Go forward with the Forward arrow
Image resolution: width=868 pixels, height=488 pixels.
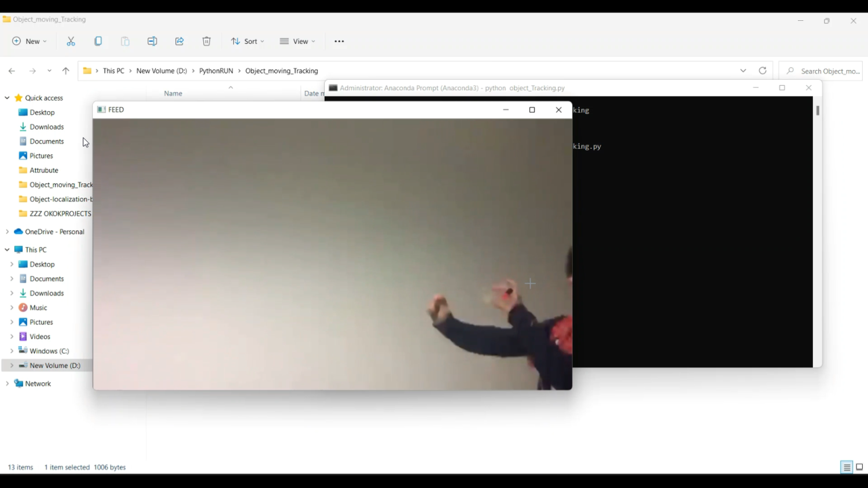pos(32,71)
